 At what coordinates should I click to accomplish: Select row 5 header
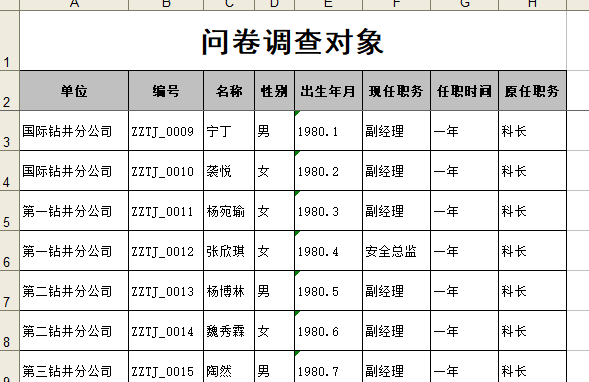point(9,211)
